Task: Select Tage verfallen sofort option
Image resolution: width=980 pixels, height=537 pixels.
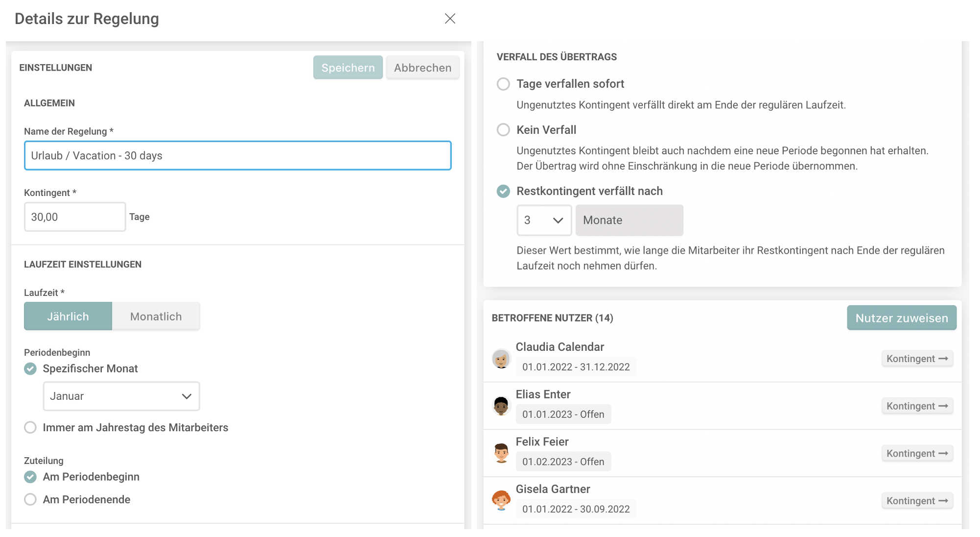Action: [503, 84]
